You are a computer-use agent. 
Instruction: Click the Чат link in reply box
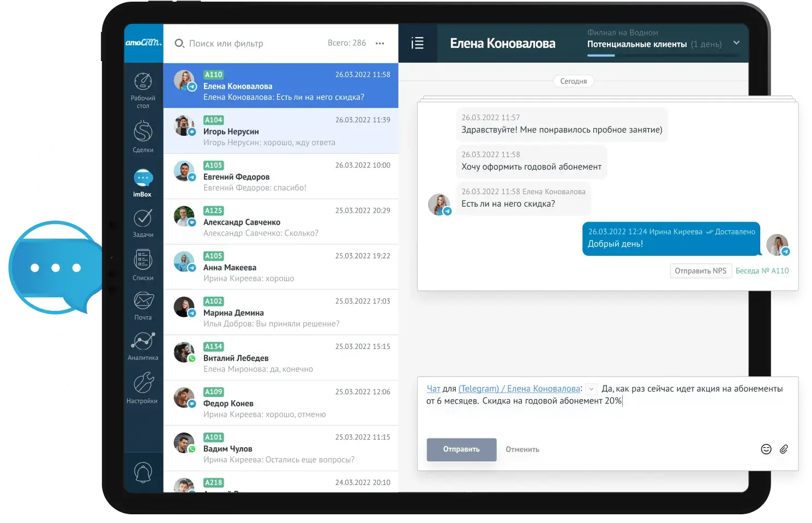434,388
